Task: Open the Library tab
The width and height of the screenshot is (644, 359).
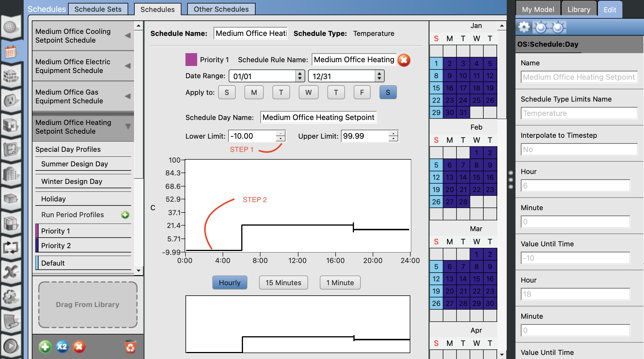Action: point(579,10)
